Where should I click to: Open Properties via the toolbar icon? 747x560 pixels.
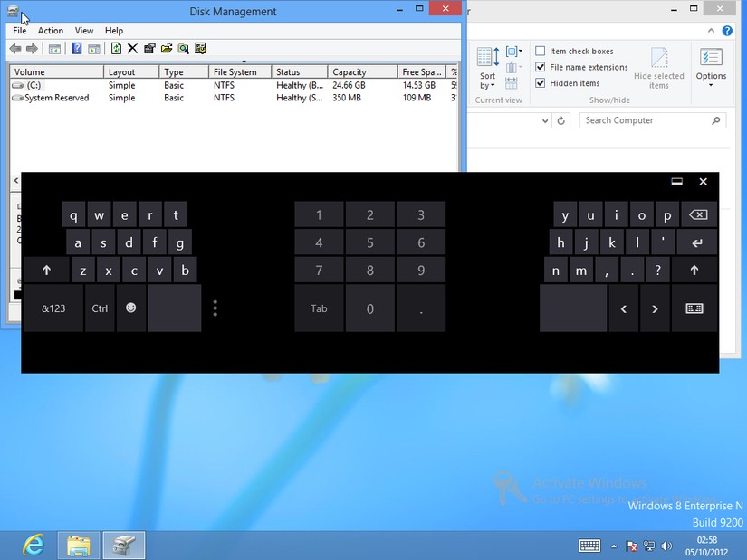coord(149,49)
